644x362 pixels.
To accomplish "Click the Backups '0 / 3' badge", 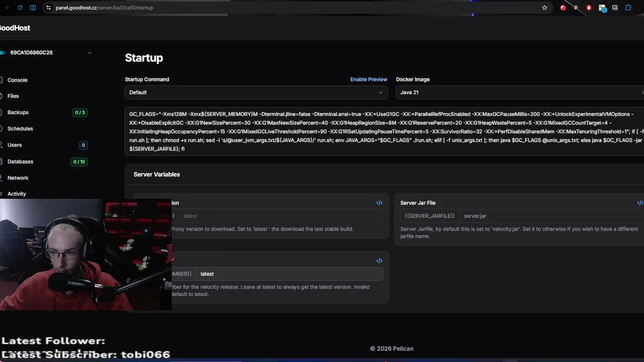I will click(80, 113).
